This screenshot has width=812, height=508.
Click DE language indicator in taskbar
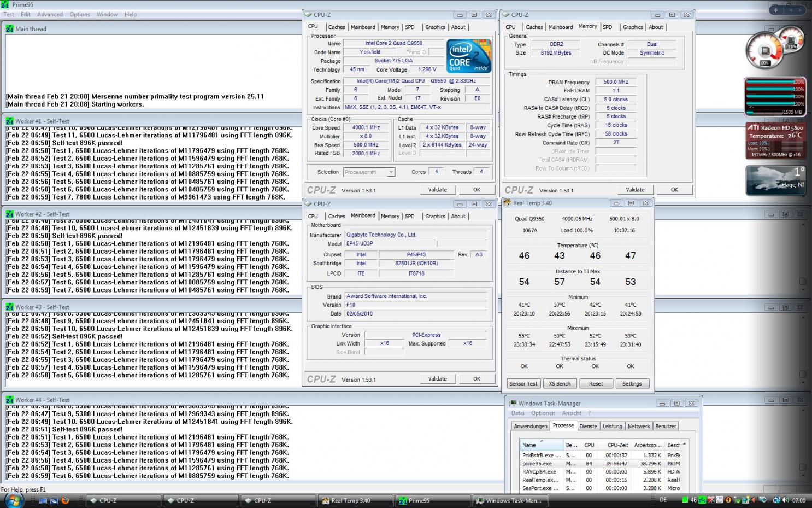click(663, 500)
